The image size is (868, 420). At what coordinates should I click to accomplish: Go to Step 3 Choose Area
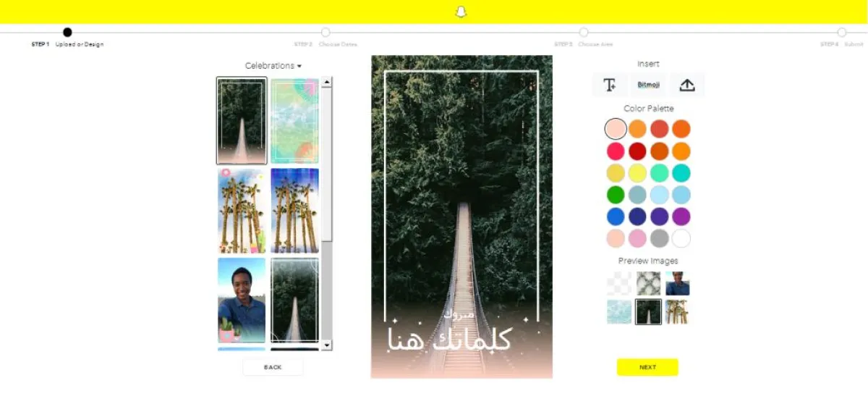point(584,33)
